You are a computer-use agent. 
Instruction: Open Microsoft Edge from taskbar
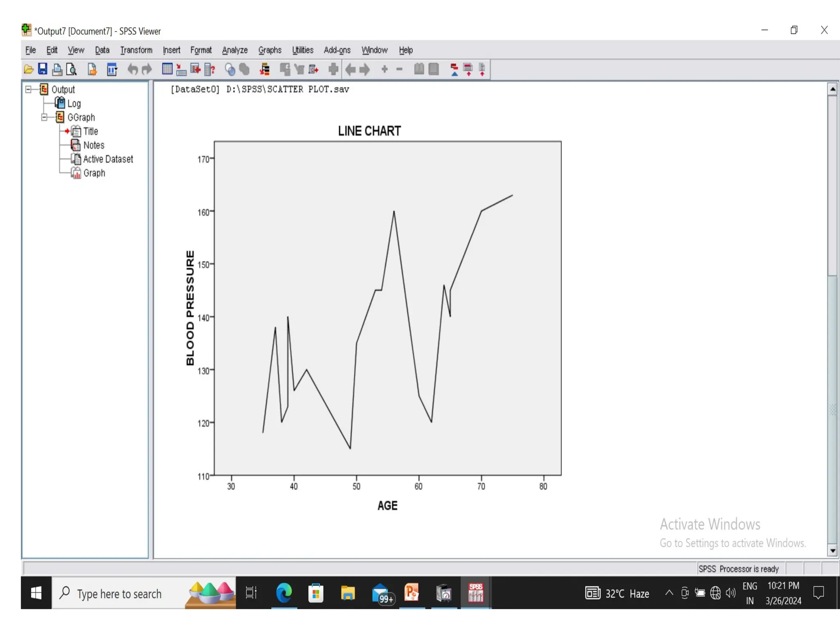pyautogui.click(x=284, y=593)
